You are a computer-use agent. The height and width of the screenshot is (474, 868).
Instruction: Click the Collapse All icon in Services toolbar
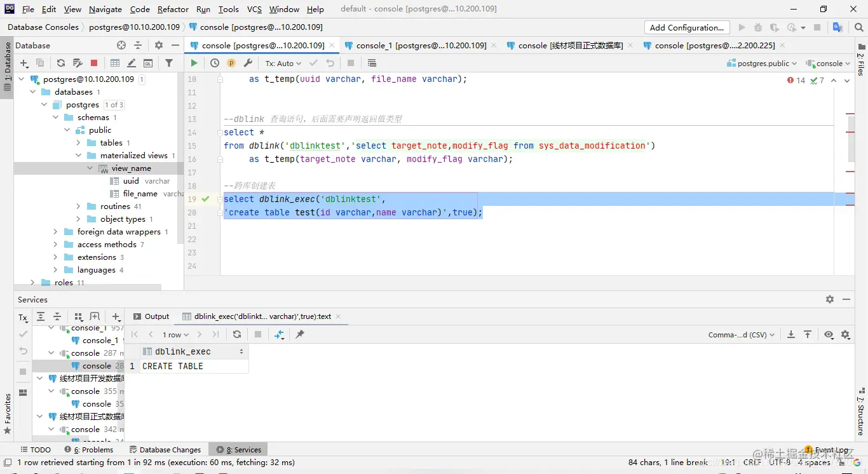57,316
